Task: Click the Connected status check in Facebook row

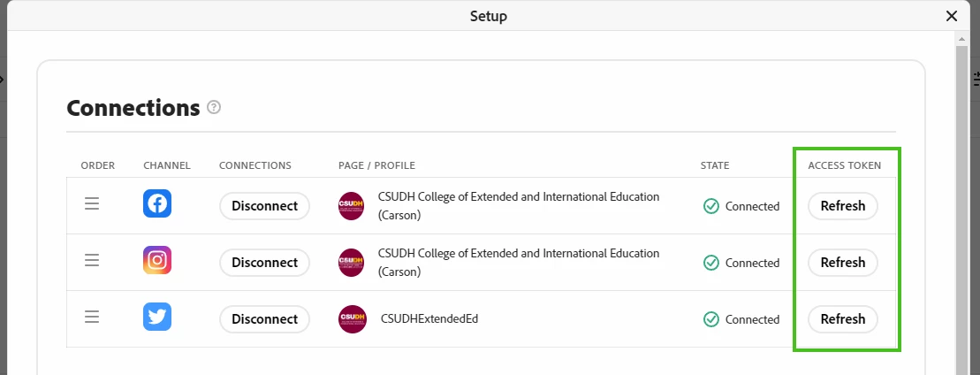Action: click(711, 206)
